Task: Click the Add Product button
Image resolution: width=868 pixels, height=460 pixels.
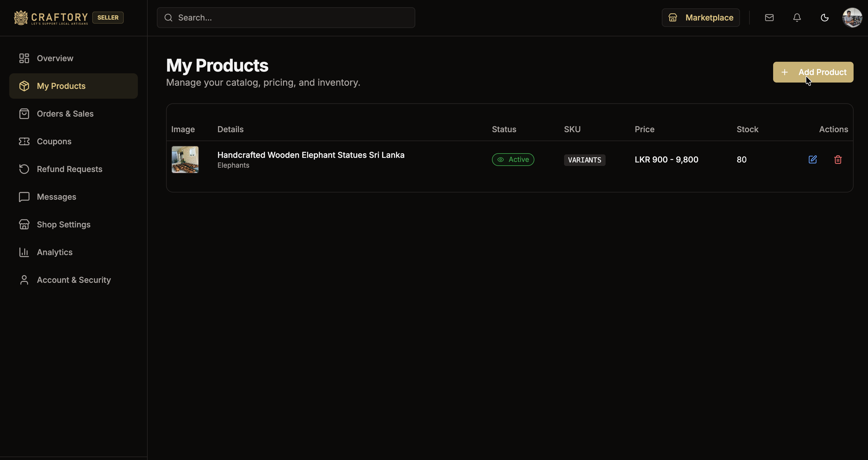Action: click(x=813, y=72)
